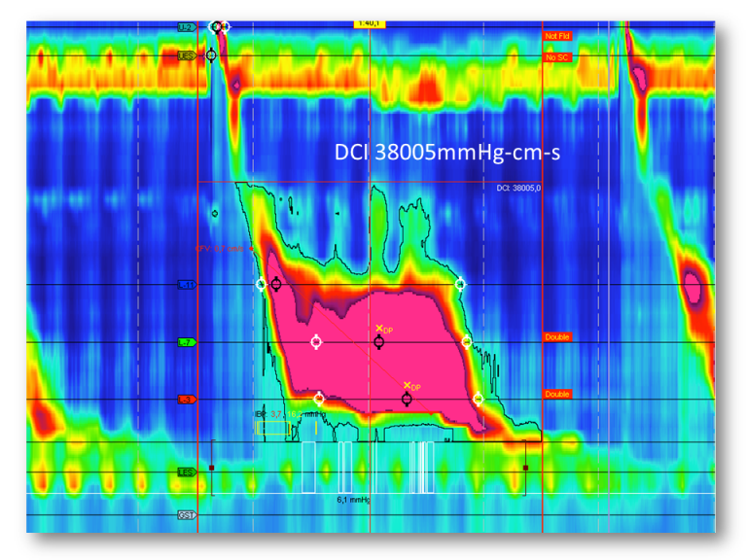Screen dimensions: 747x560
Task: Click the upper 'Double' label
Action: tap(557, 337)
